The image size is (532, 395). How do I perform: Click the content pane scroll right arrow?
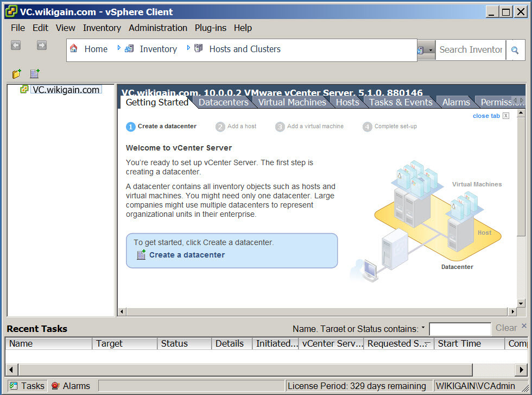pyautogui.click(x=512, y=311)
